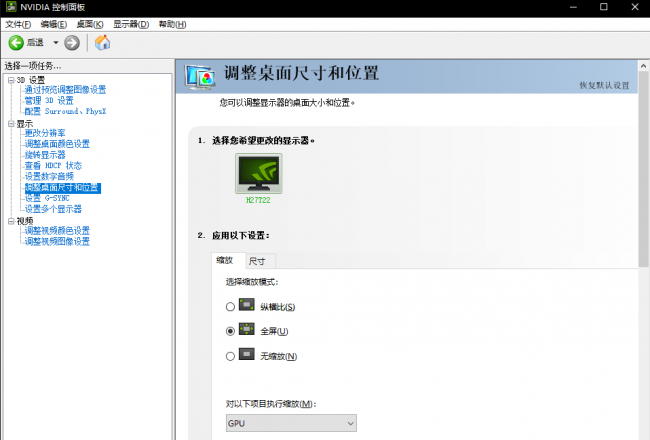Viewport: 650px width, 440px height.
Task: Click the 3D 设置 category label
Action: tap(31, 80)
